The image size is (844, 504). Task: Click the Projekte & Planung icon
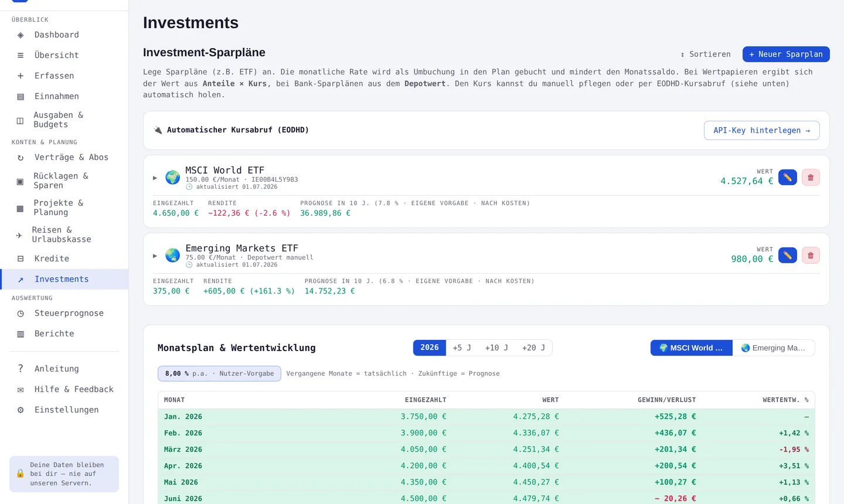pyautogui.click(x=20, y=209)
